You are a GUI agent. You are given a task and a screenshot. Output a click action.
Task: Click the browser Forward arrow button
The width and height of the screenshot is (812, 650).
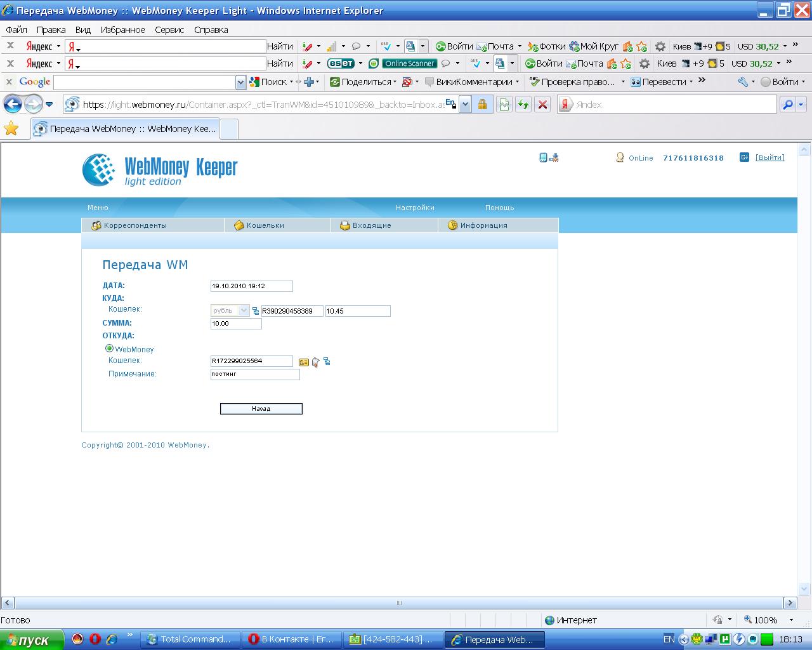[33, 105]
